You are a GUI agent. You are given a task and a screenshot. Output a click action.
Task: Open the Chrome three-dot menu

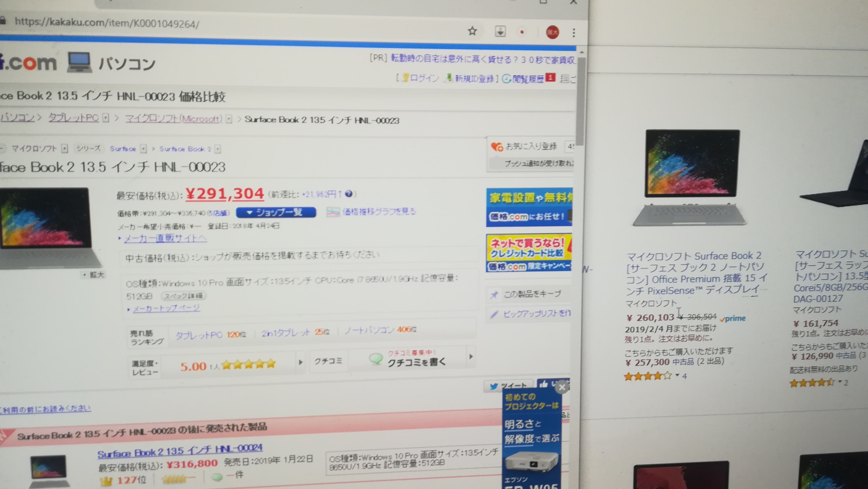[x=574, y=33]
